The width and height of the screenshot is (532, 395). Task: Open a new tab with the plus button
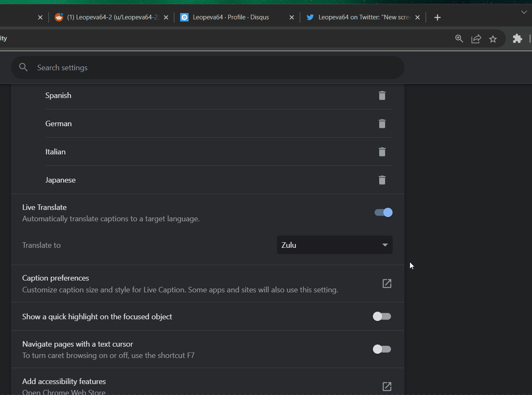point(437,17)
